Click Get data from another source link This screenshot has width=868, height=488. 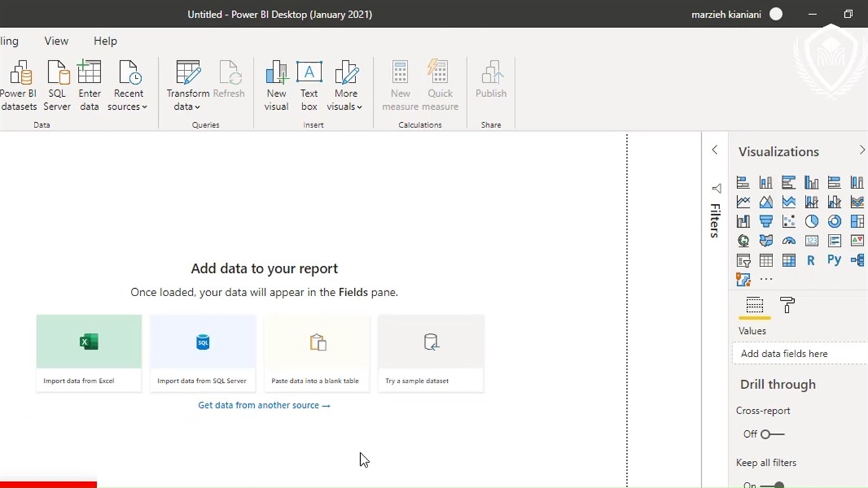point(264,405)
